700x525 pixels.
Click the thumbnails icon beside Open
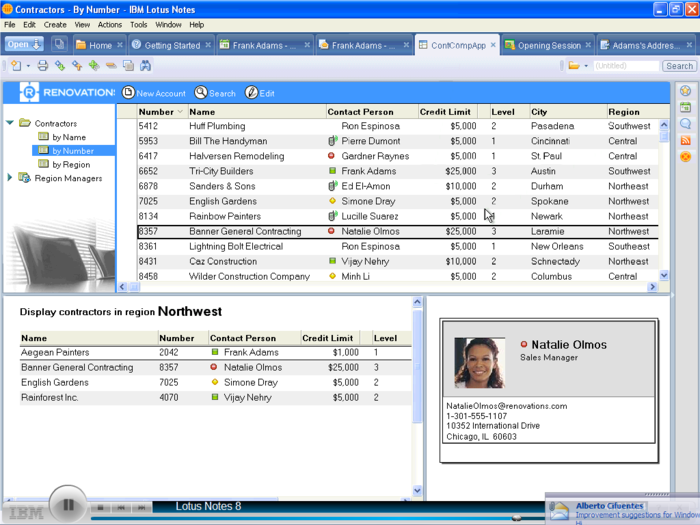click(x=59, y=44)
